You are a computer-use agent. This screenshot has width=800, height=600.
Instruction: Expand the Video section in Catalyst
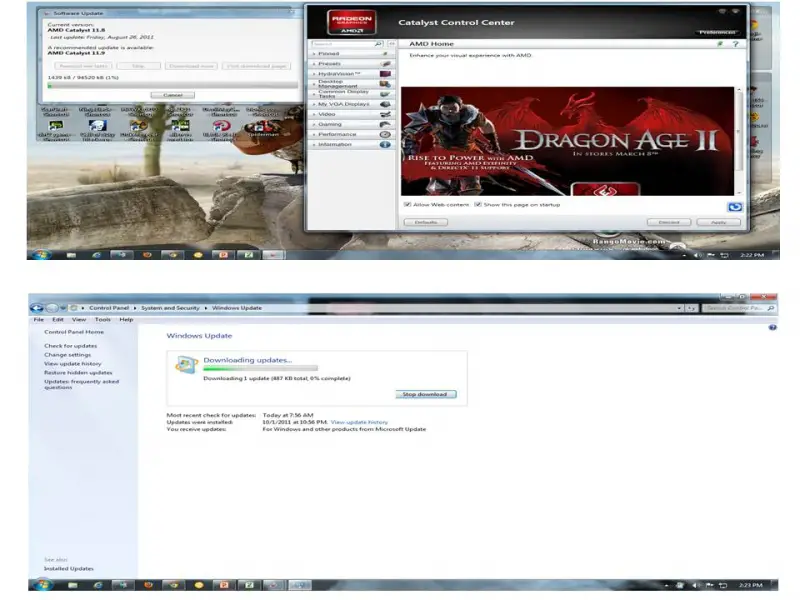pos(351,114)
